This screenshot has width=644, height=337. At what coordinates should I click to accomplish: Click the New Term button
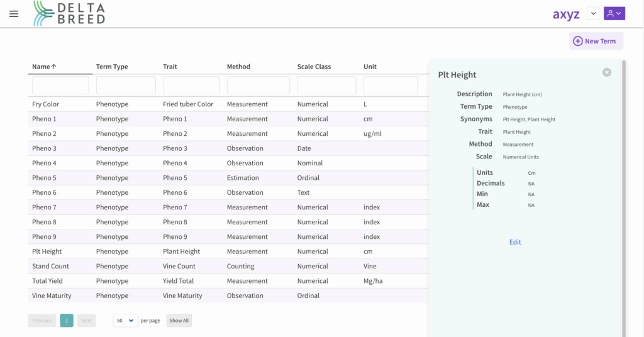(596, 41)
